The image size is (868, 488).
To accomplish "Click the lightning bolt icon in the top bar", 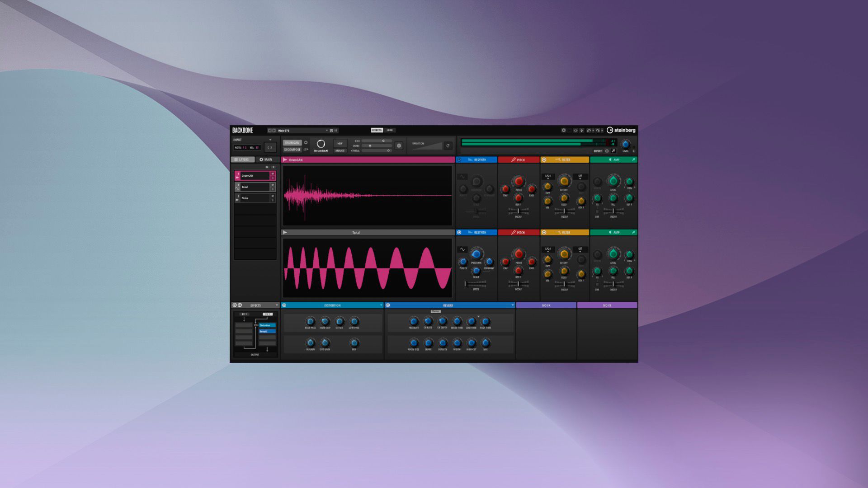I will 582,131.
